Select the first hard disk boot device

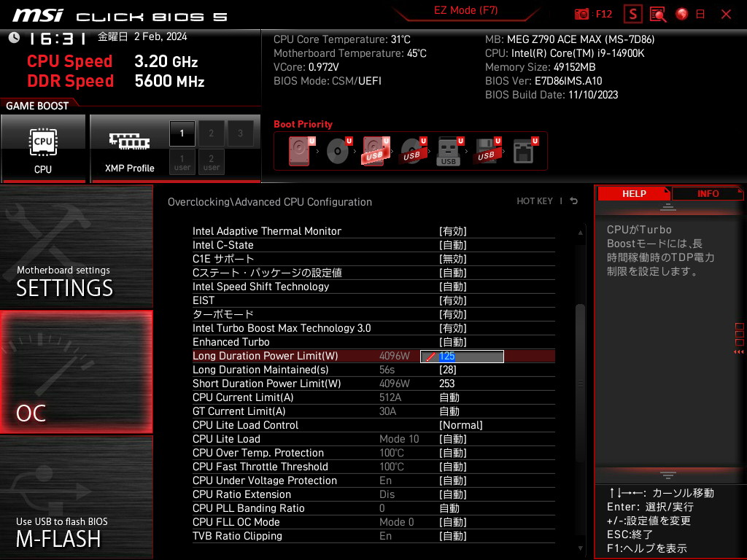[301, 151]
